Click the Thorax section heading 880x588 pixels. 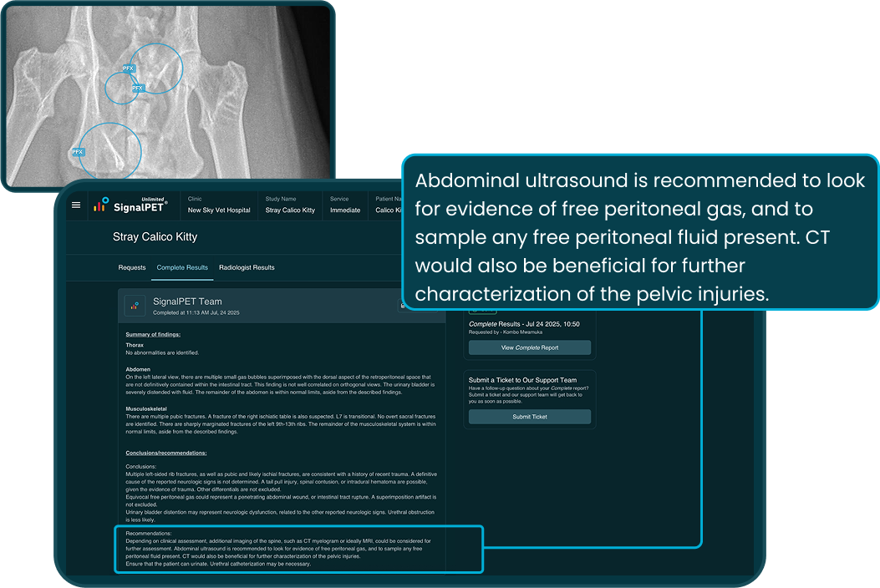(135, 345)
